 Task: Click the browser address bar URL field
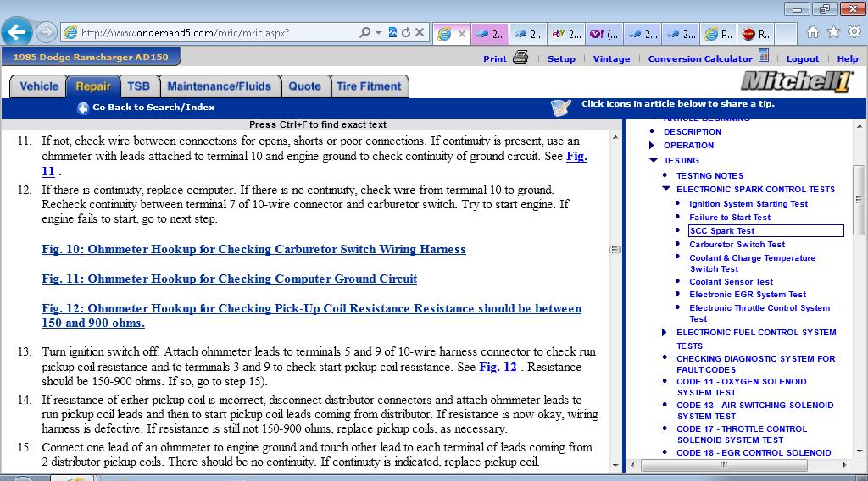(212, 33)
